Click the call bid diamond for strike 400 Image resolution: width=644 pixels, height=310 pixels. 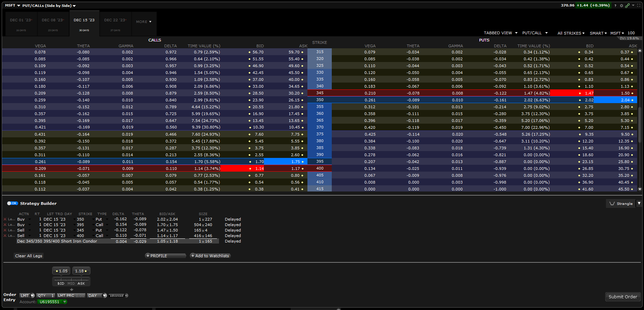250,169
